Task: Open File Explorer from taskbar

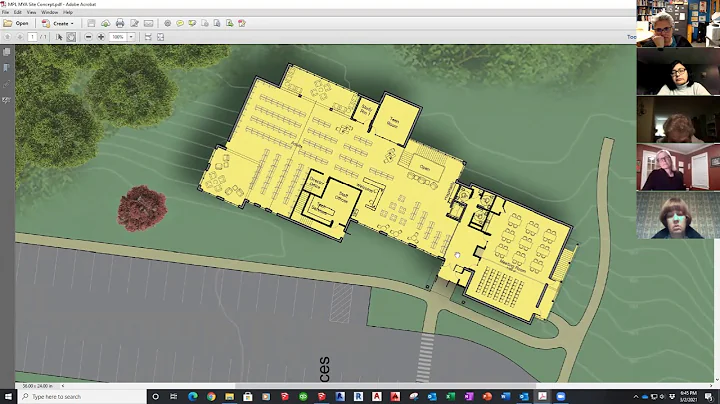Action: coord(230,396)
